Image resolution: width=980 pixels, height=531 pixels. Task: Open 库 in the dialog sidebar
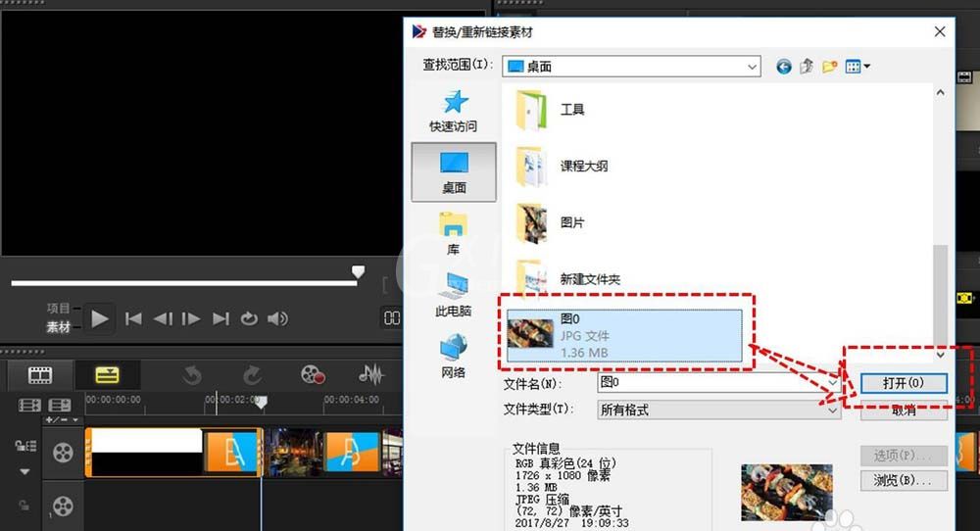453,233
